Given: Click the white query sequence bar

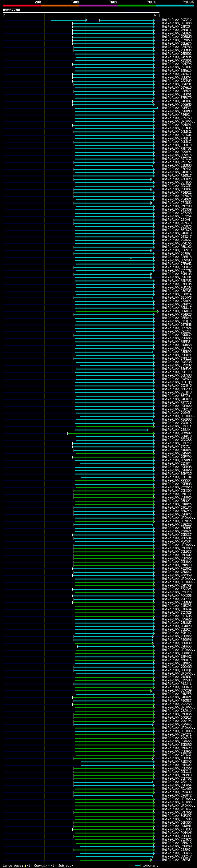Looking at the screenshot, I should click(81, 12).
